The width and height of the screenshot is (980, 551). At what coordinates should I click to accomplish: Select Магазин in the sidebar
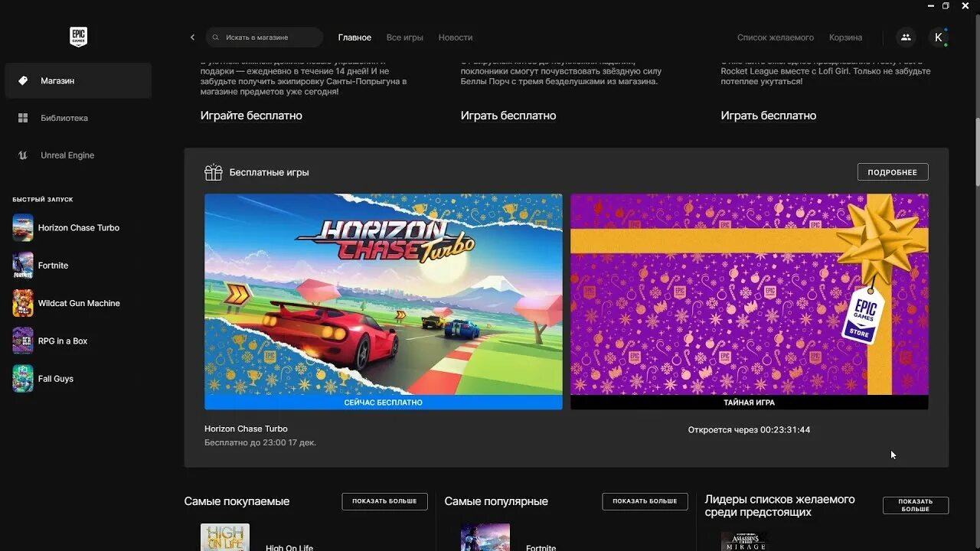pyautogui.click(x=78, y=80)
